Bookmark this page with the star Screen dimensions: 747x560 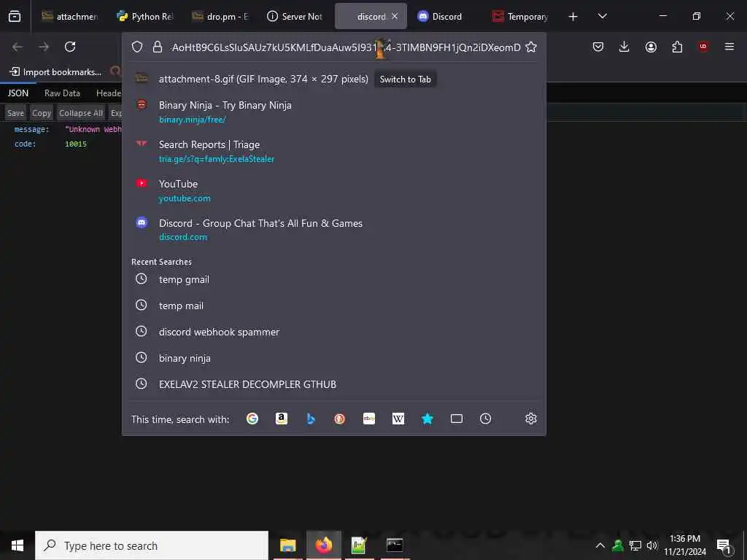point(531,47)
